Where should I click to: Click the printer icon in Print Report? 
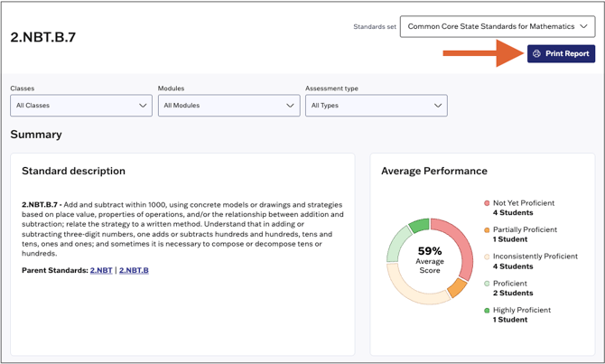[x=536, y=53]
